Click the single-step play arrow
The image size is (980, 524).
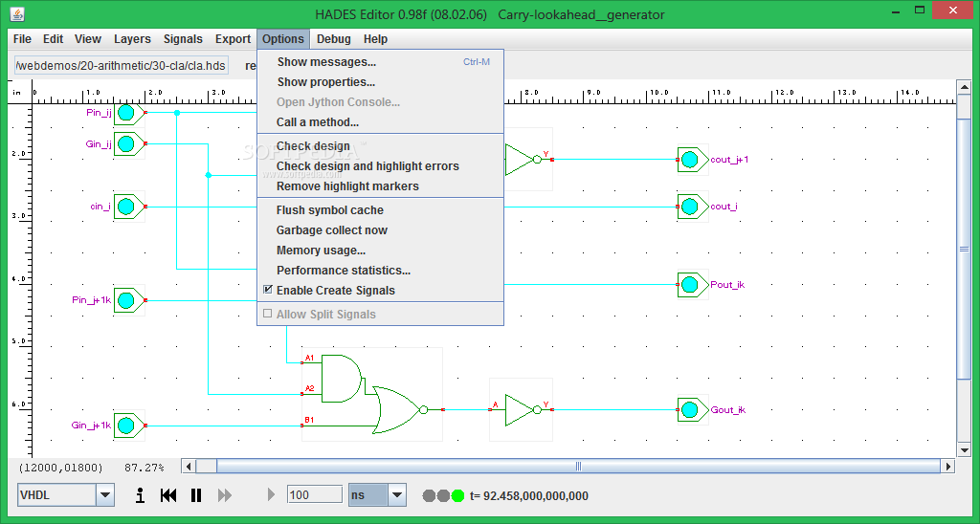click(271, 495)
